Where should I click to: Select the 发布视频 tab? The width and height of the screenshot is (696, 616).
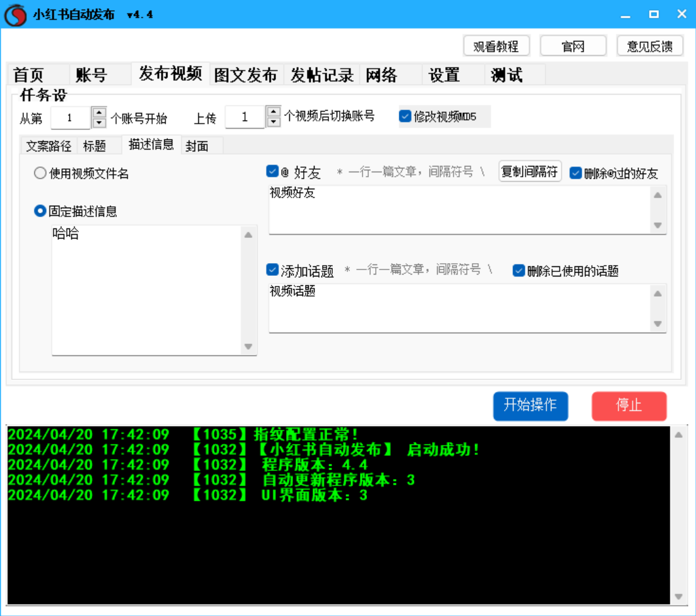tap(171, 73)
